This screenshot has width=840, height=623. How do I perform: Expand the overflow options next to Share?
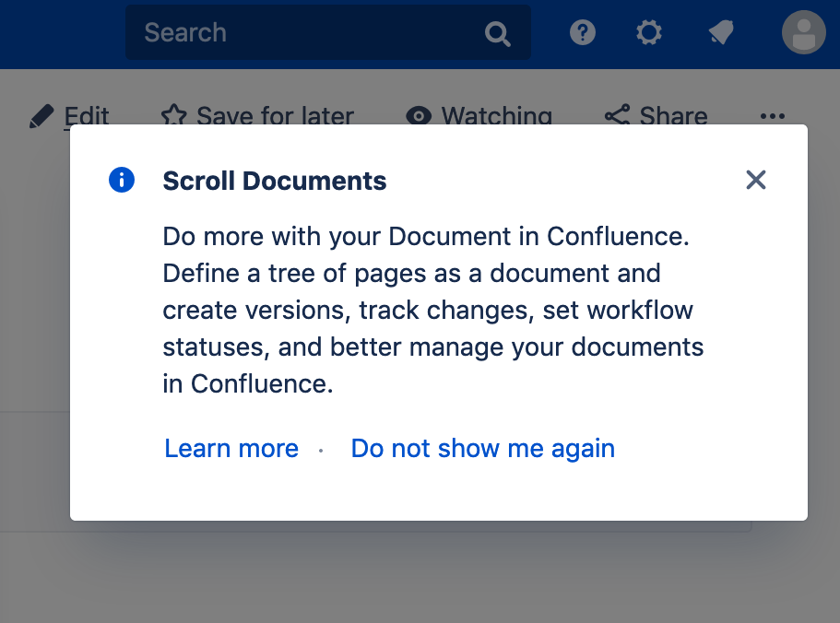pyautogui.click(x=772, y=117)
